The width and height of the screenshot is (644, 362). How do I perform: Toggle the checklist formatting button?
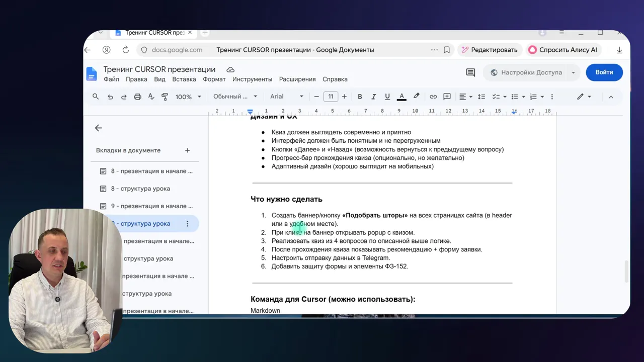pyautogui.click(x=496, y=97)
